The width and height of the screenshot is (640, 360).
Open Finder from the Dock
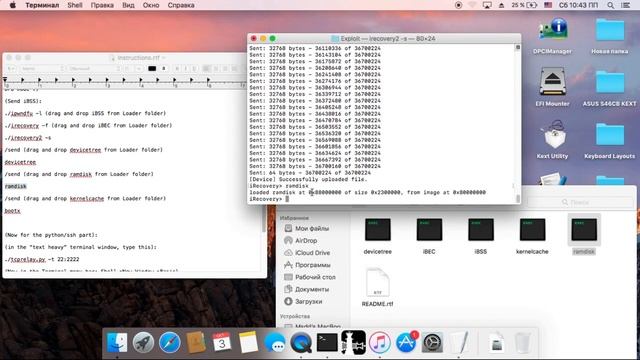(x=117, y=342)
